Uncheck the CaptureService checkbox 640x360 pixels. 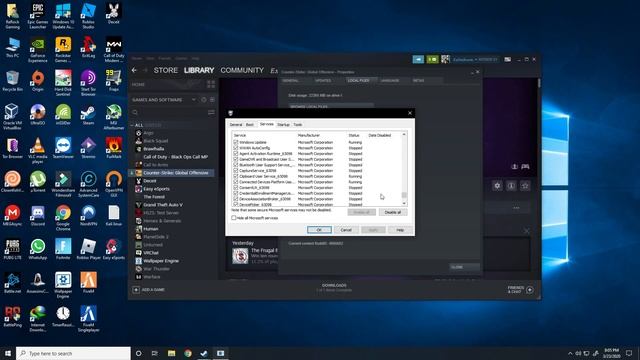coord(236,171)
